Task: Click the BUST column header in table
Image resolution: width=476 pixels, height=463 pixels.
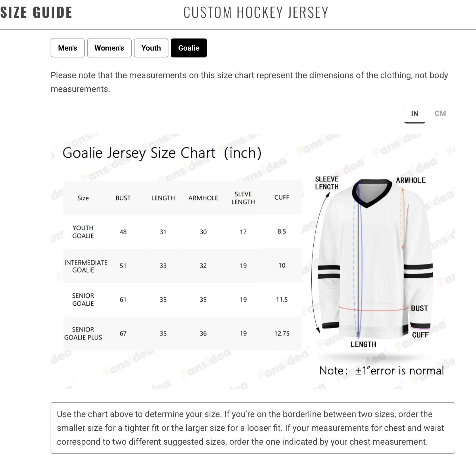Action: 123,198
